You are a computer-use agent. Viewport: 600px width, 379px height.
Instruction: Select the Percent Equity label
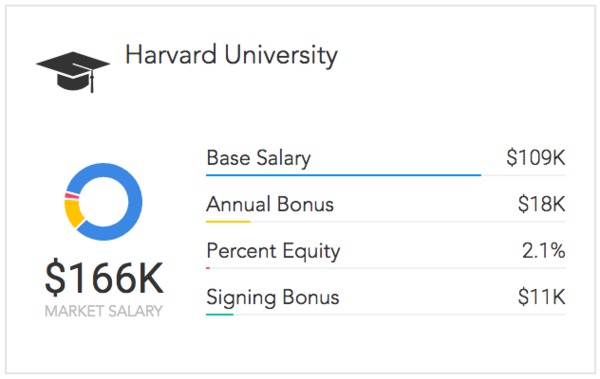point(273,251)
